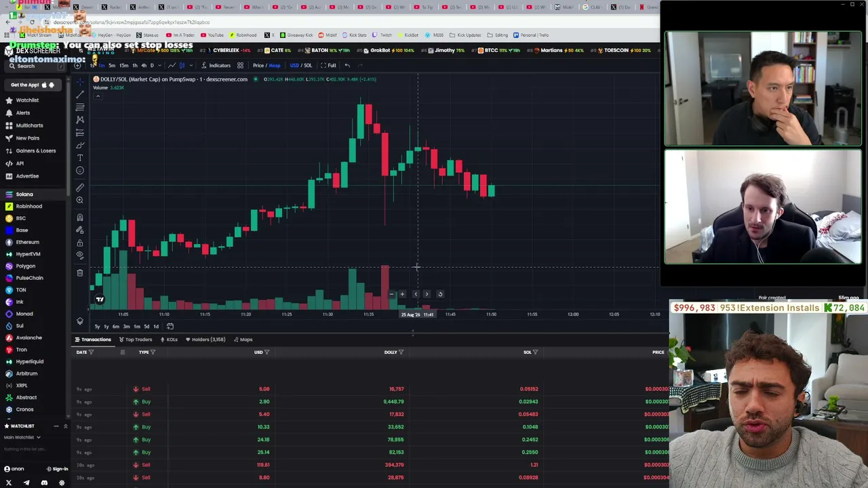
Task: Switch the chart to 15m timeframe
Action: [x=123, y=65]
